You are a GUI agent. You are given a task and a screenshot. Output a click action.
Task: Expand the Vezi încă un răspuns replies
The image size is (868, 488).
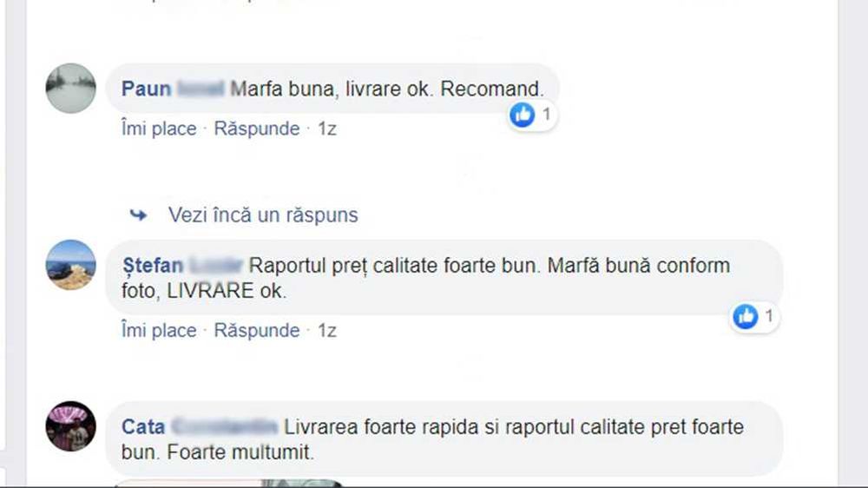pyautogui.click(x=263, y=215)
